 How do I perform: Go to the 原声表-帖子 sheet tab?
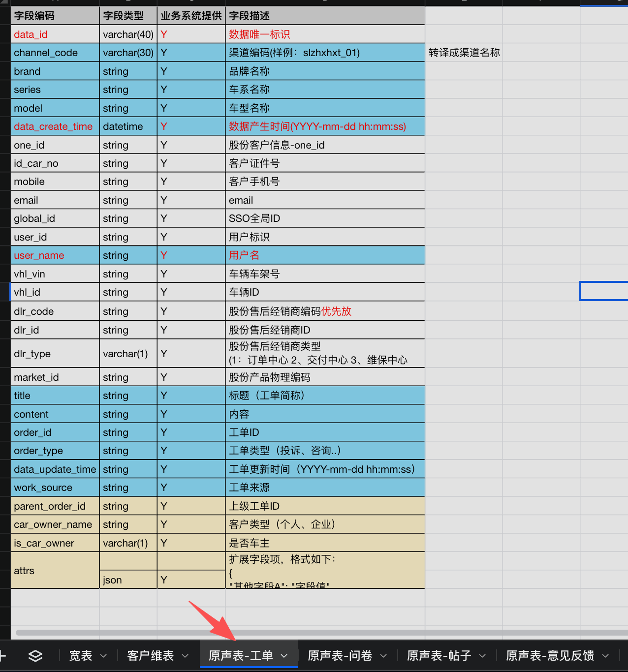[439, 656]
